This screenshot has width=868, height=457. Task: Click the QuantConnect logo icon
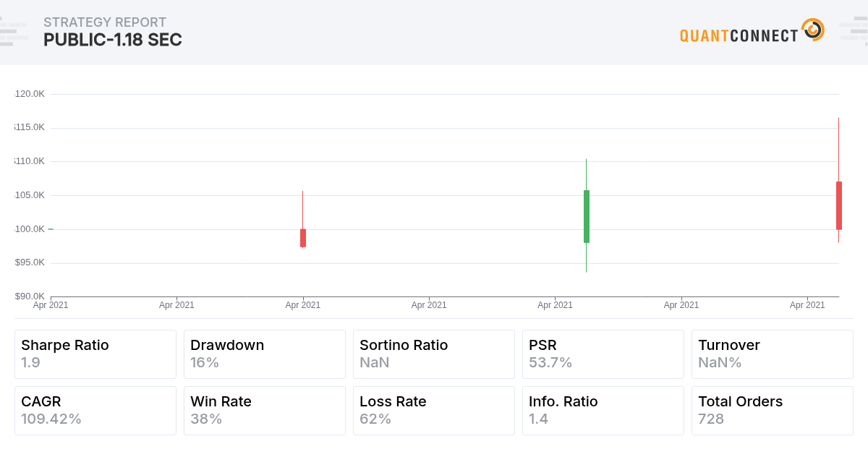point(813,30)
